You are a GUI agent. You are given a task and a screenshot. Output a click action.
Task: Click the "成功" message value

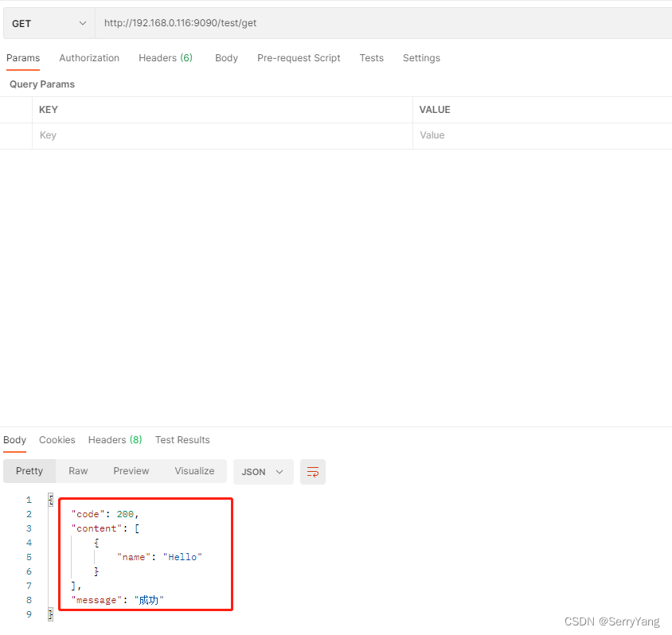[149, 600]
